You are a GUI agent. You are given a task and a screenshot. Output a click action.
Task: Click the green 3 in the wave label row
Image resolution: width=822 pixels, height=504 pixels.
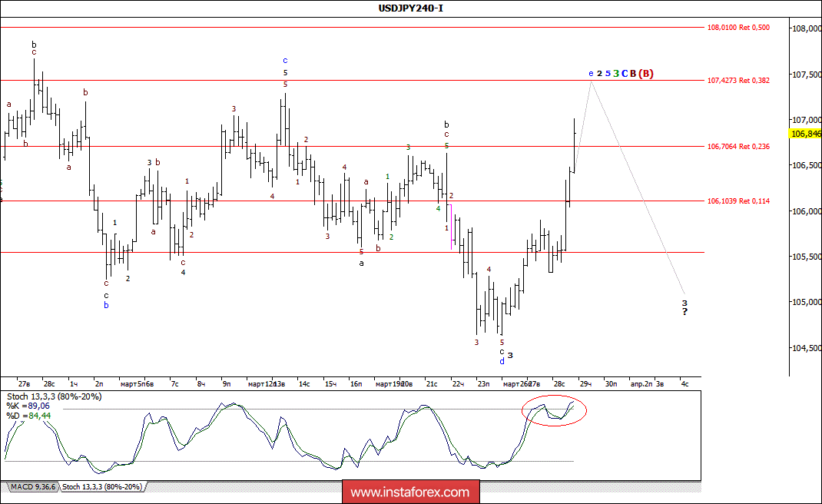pyautogui.click(x=616, y=74)
